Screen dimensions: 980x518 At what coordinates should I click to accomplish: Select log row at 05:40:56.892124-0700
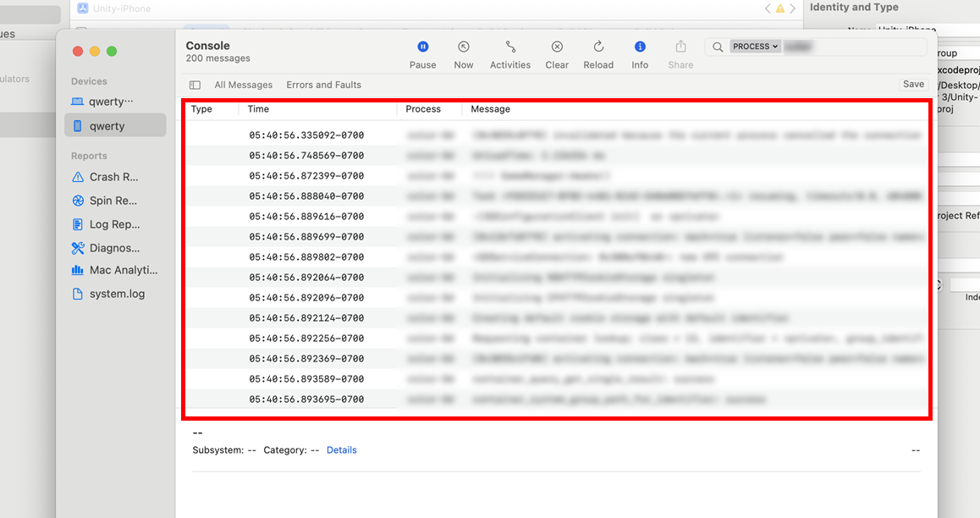click(556, 318)
